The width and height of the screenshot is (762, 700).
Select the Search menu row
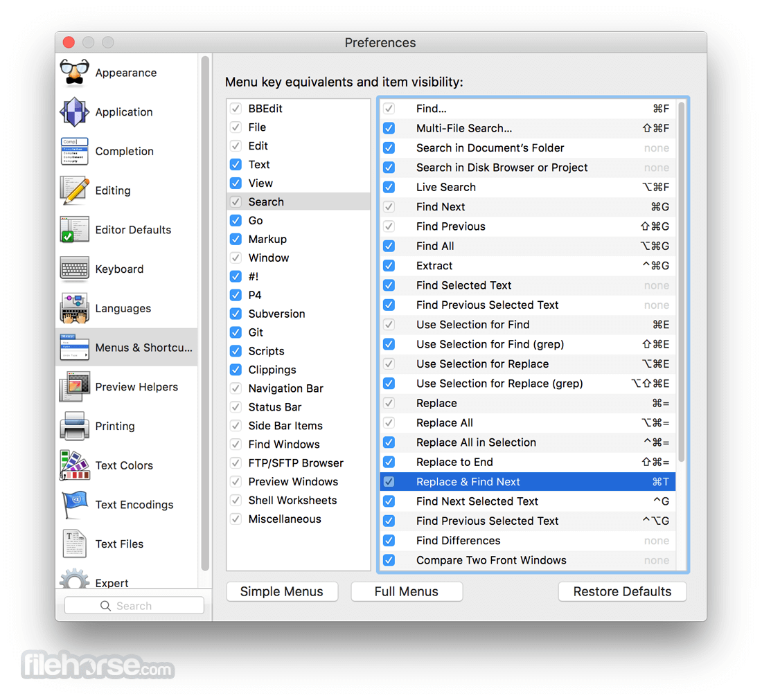coord(299,201)
